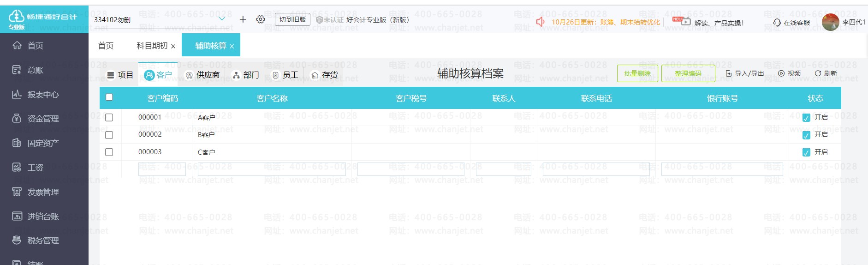This screenshot has width=868, height=265.
Task: Click the 批量删除 button
Action: pos(637,73)
